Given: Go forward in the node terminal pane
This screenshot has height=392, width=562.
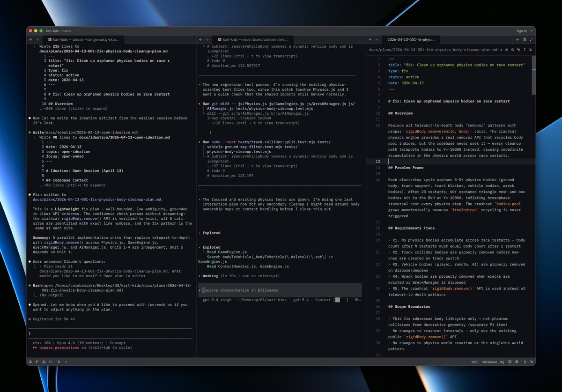Looking at the screenshot, I should 207,40.
